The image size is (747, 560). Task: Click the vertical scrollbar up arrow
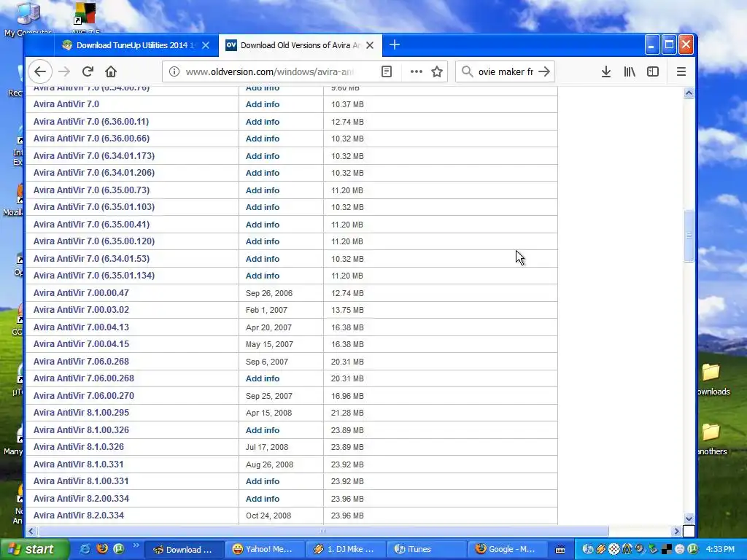pyautogui.click(x=689, y=93)
